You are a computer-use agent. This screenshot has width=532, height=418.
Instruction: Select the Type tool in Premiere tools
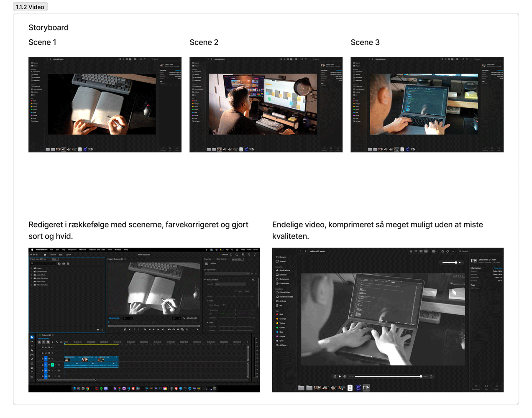[32, 372]
